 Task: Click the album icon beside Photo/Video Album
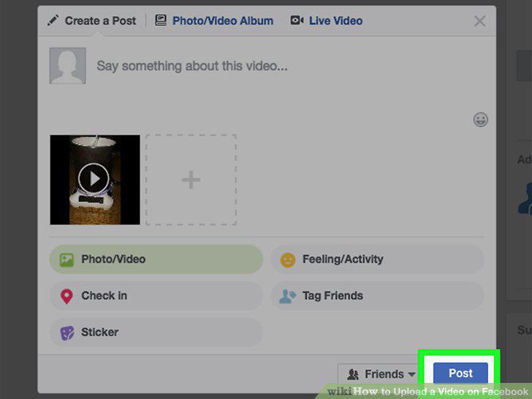[161, 20]
